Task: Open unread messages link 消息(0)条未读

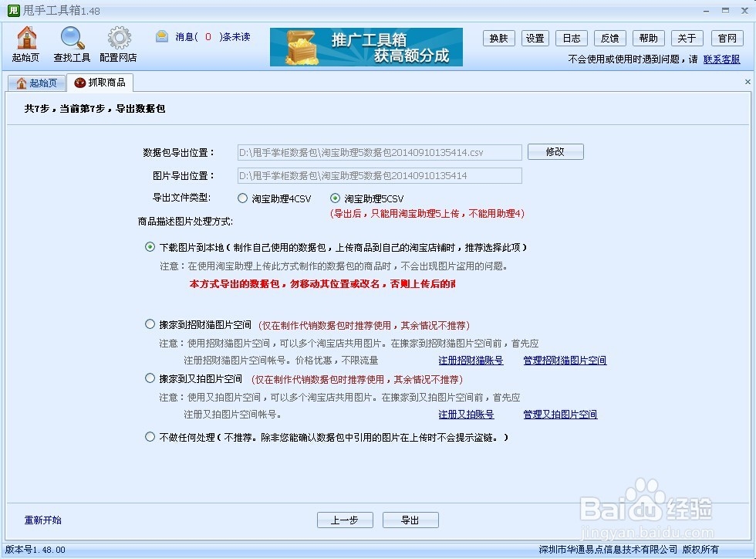Action: click(213, 37)
